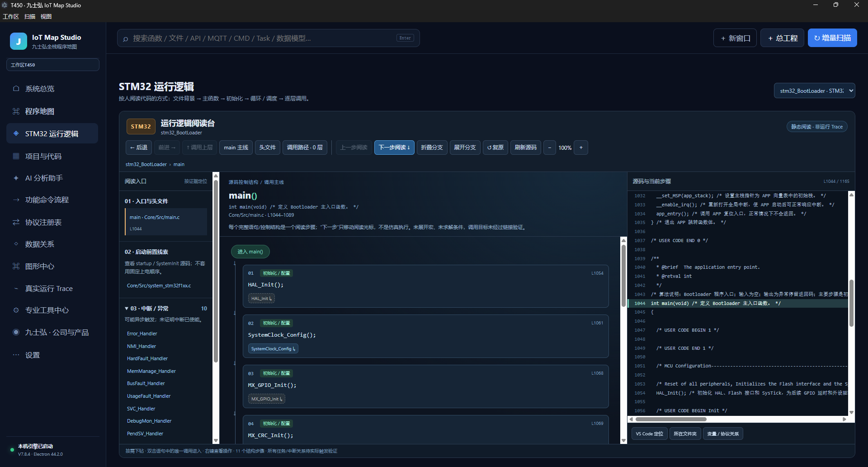This screenshot has height=467, width=868.
Task: Click the minus zoom-out button
Action: tap(549, 148)
